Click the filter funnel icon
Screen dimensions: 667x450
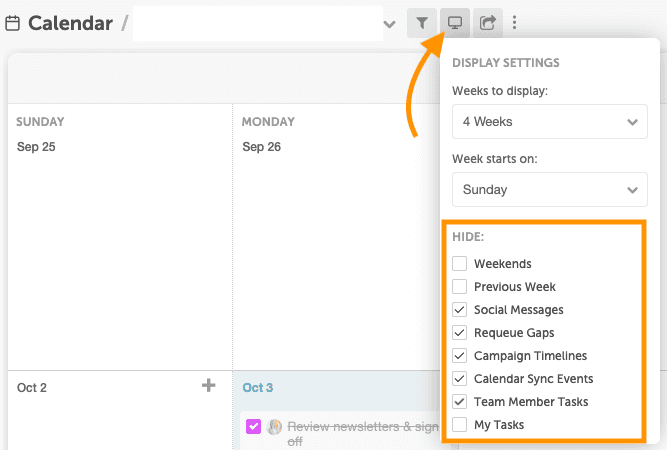[x=423, y=22]
